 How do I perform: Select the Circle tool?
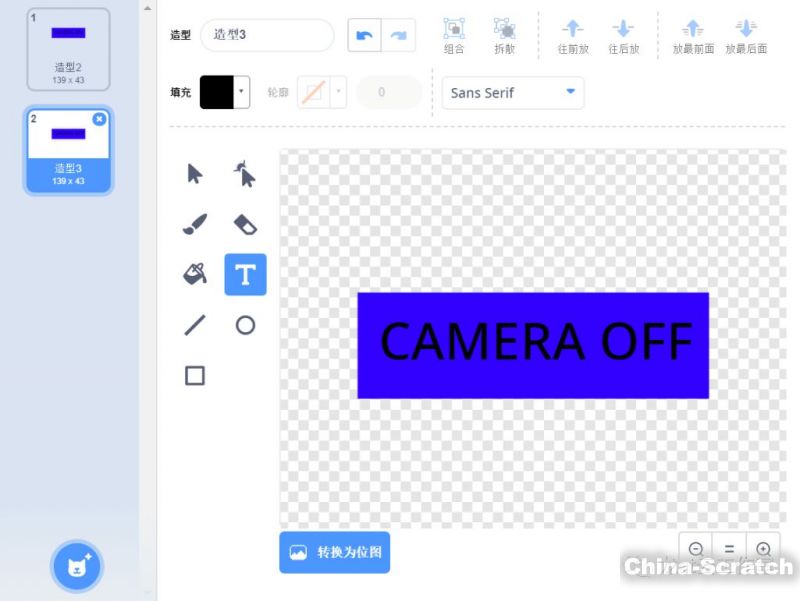coord(245,325)
